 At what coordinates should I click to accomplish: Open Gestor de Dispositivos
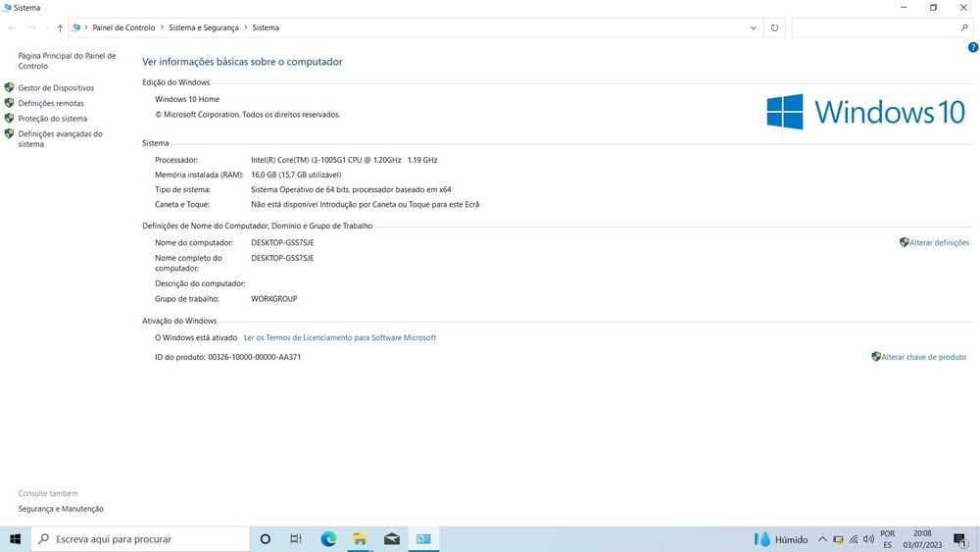tap(56, 88)
